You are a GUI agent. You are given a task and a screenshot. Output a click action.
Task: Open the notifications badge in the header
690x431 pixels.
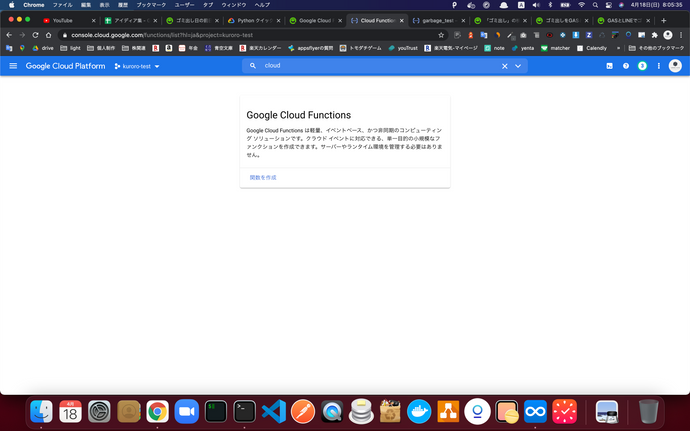tap(643, 66)
